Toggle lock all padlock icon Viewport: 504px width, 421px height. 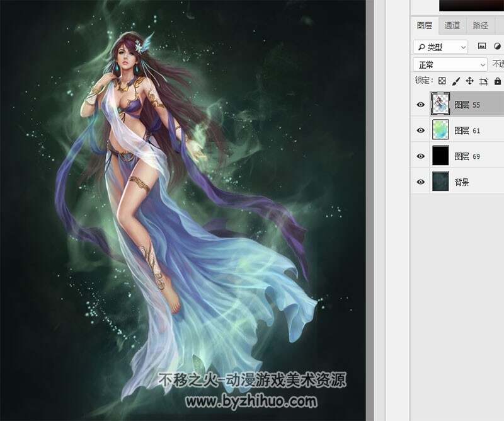point(498,81)
